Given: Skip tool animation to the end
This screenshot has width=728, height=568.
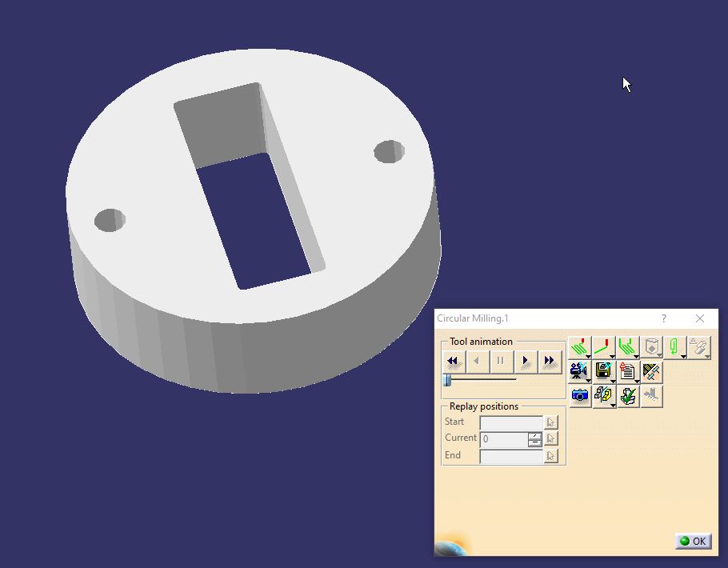Looking at the screenshot, I should [x=550, y=361].
